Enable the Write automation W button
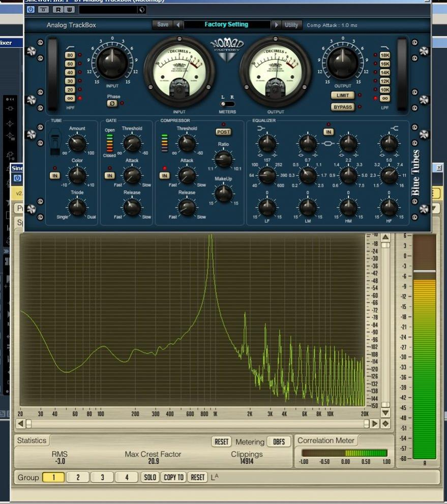Image resolution: width=447 pixels, height=504 pixels. (69, 9)
